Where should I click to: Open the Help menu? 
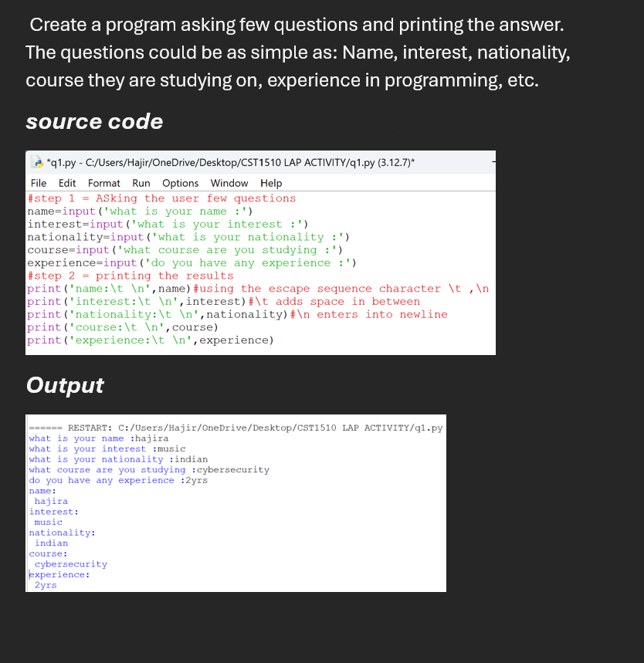coord(270,183)
